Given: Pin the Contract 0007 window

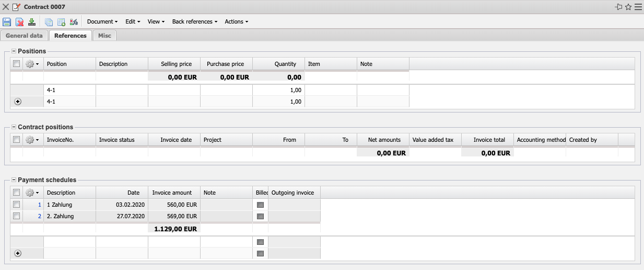Looking at the screenshot, I should [618, 7].
